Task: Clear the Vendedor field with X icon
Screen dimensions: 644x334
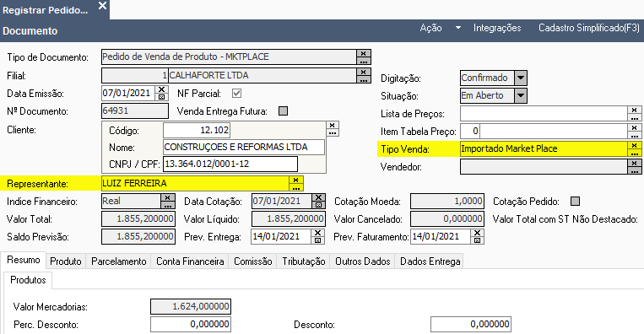Action: (x=635, y=163)
